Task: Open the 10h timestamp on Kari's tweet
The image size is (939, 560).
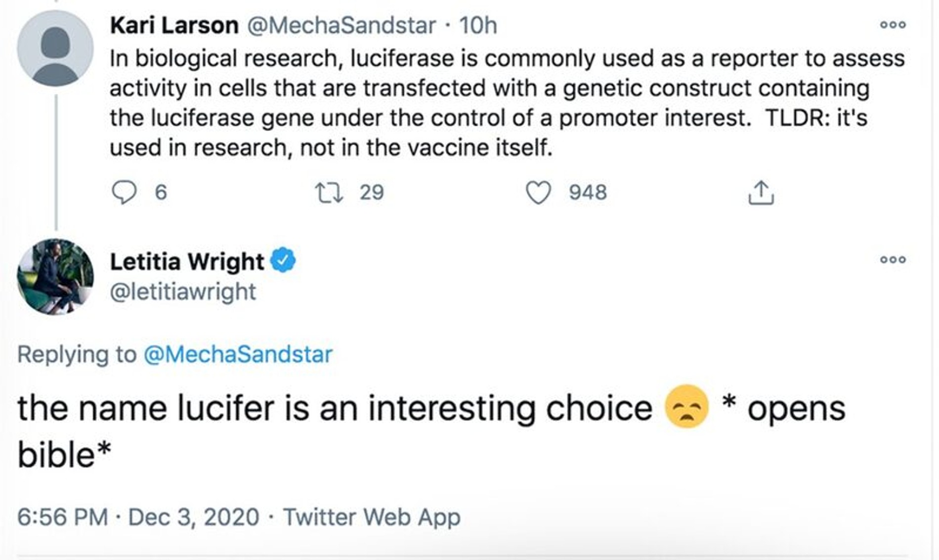Action: click(477, 25)
